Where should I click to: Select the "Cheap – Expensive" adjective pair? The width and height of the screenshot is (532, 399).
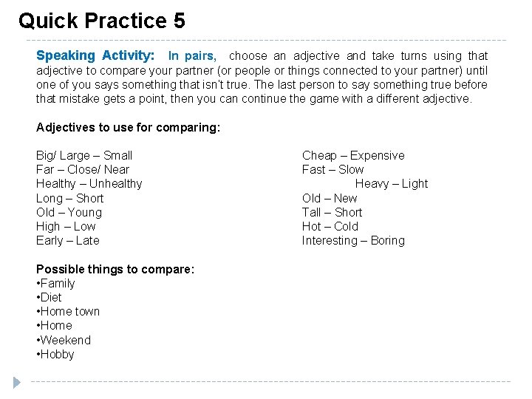[353, 155]
